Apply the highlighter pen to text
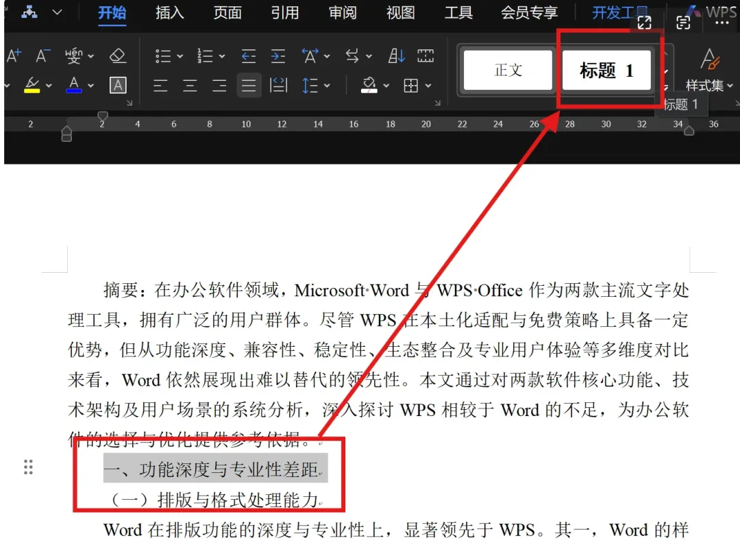Viewport: 740px width, 560px height. click(x=32, y=85)
